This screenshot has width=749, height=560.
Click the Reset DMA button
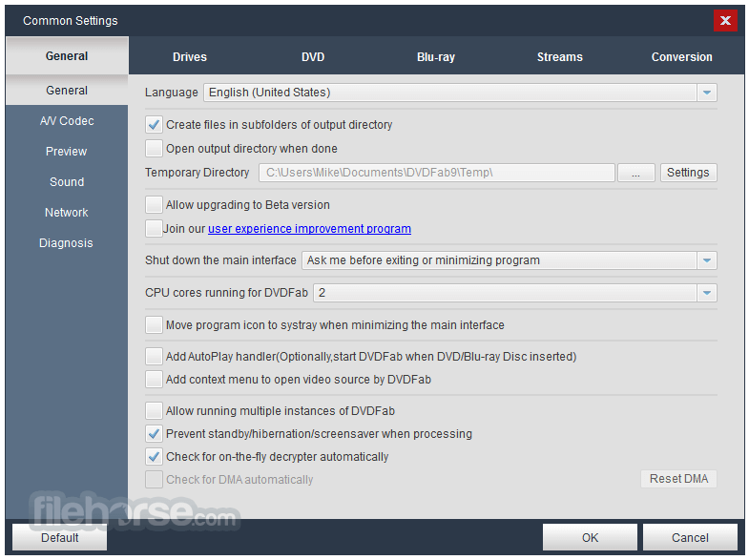(678, 479)
